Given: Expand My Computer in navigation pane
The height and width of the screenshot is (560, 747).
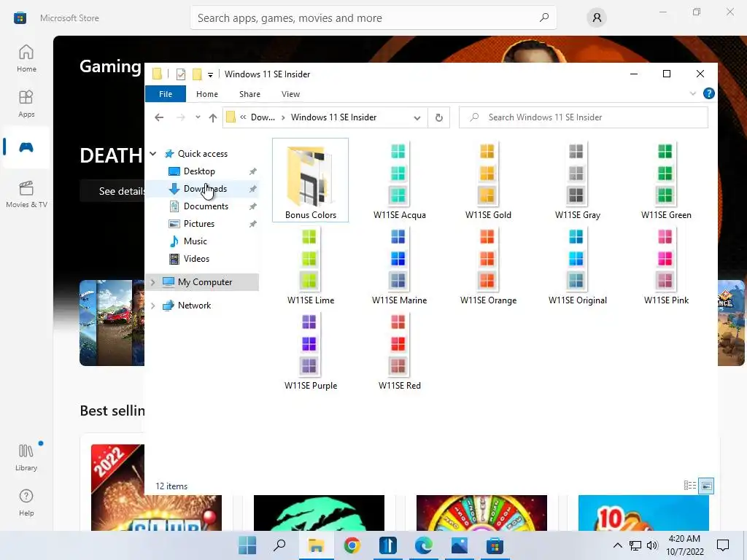Looking at the screenshot, I should click(153, 282).
